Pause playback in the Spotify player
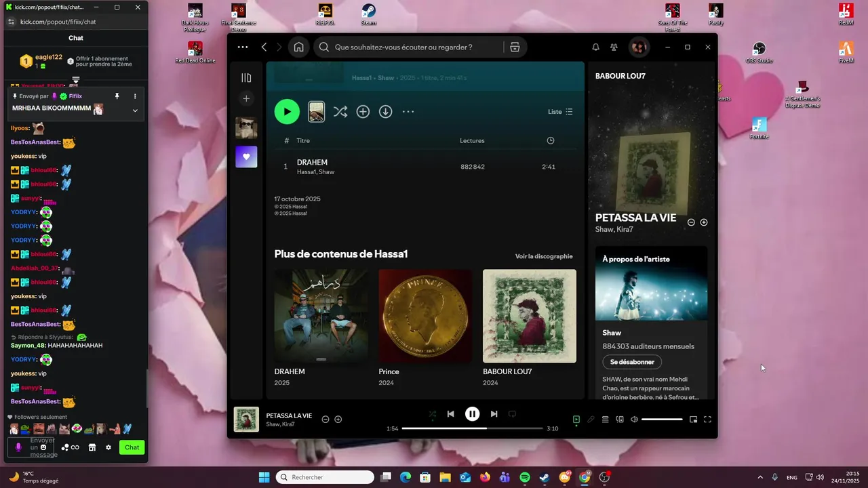Image resolution: width=868 pixels, height=488 pixels. [472, 413]
